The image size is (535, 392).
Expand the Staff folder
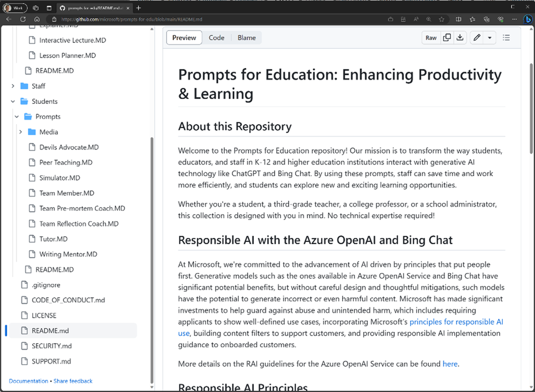pyautogui.click(x=13, y=86)
